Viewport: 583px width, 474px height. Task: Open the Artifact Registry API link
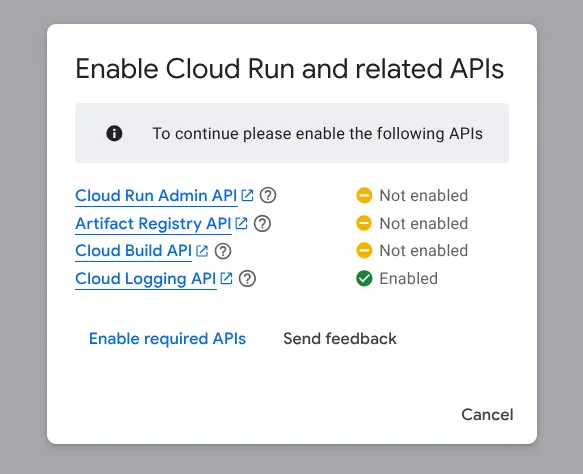[x=153, y=224]
